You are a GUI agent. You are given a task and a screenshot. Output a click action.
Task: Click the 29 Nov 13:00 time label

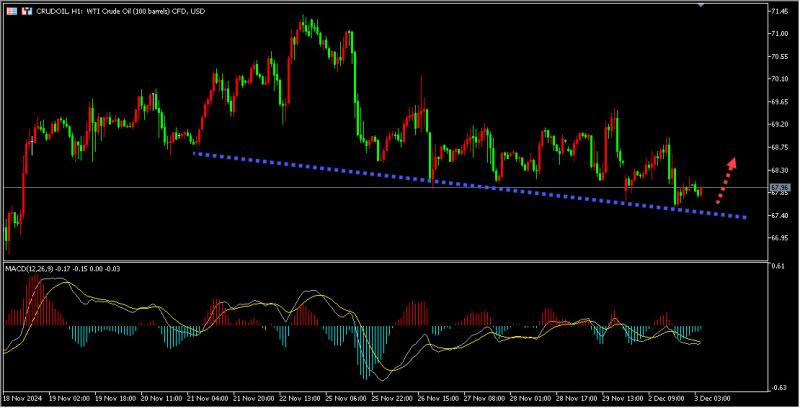(622, 398)
